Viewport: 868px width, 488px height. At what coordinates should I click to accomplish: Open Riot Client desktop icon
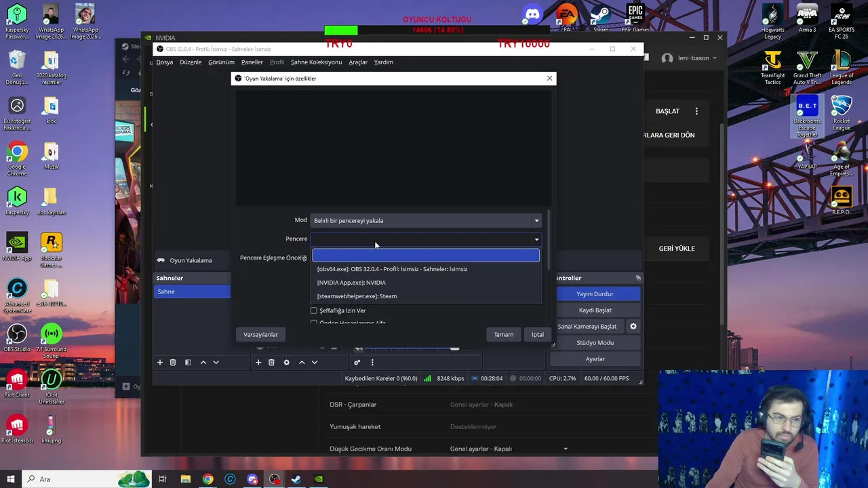point(17,383)
